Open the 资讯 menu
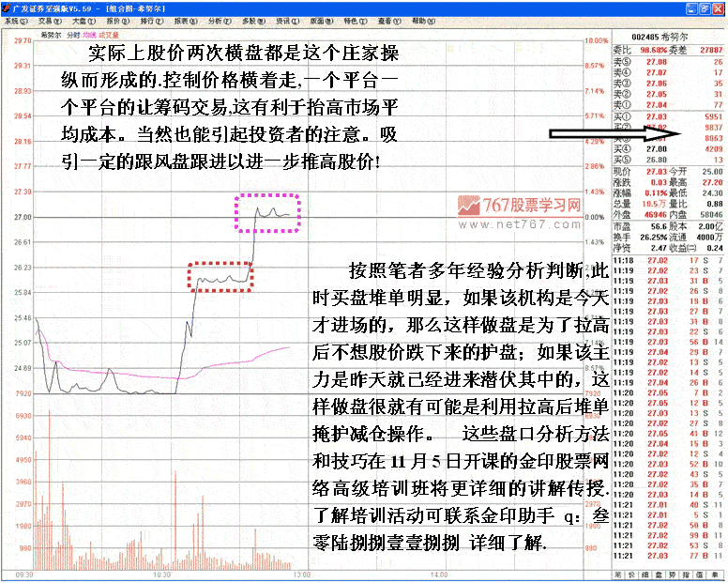Screen dimensions: 728x583 (x=281, y=19)
